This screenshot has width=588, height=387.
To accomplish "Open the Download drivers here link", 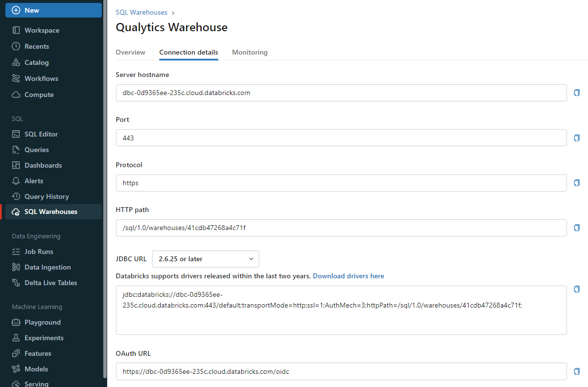I will [348, 276].
